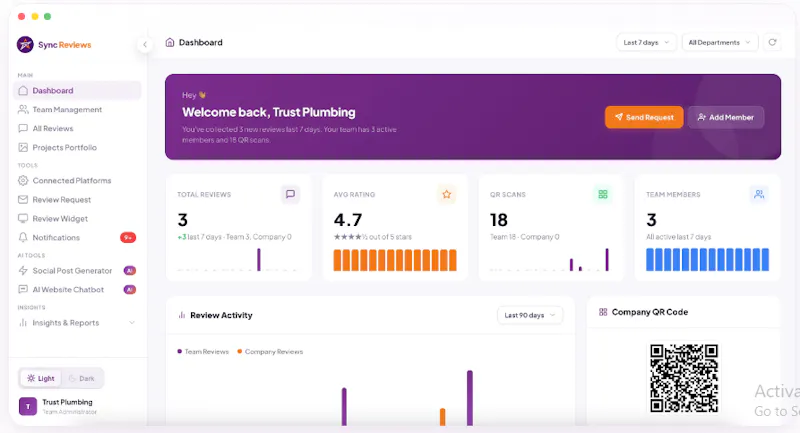This screenshot has height=433, width=800.
Task: Switch theme to Light mode
Action: [x=41, y=378]
